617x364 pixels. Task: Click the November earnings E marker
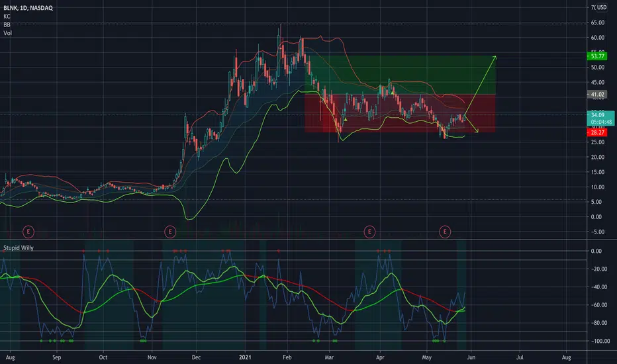pos(170,232)
